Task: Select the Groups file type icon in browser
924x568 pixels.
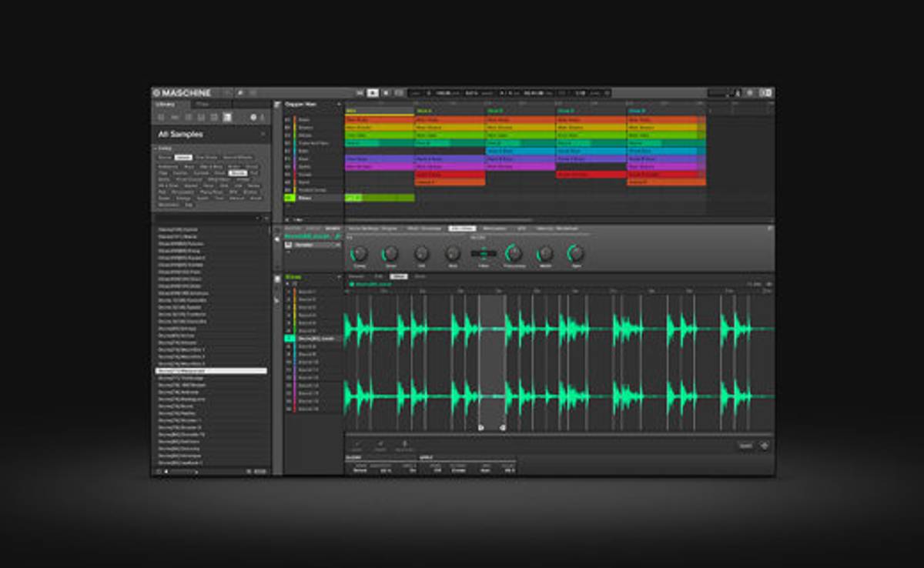Action: point(175,117)
